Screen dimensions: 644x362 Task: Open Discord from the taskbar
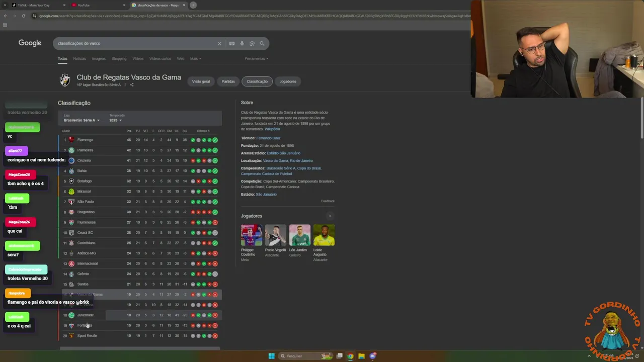[373, 356]
